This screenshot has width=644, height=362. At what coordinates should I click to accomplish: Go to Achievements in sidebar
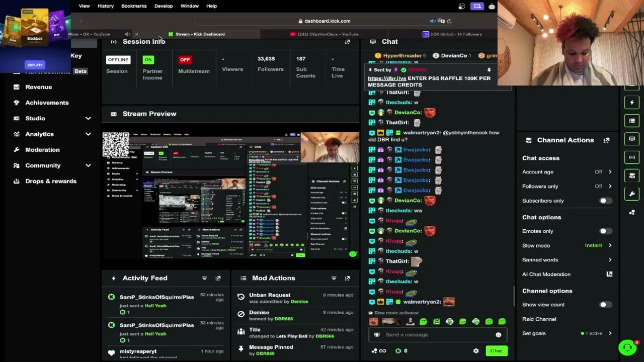pos(47,103)
